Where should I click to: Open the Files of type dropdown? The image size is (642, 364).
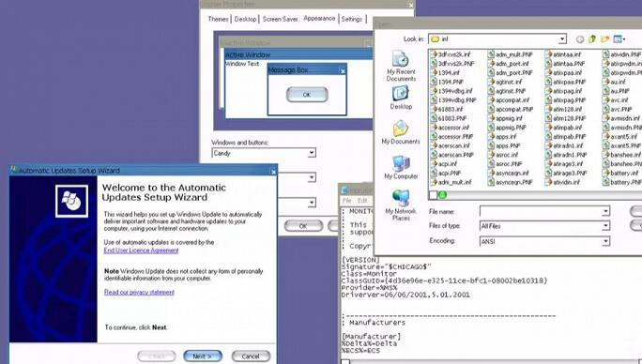(605, 226)
